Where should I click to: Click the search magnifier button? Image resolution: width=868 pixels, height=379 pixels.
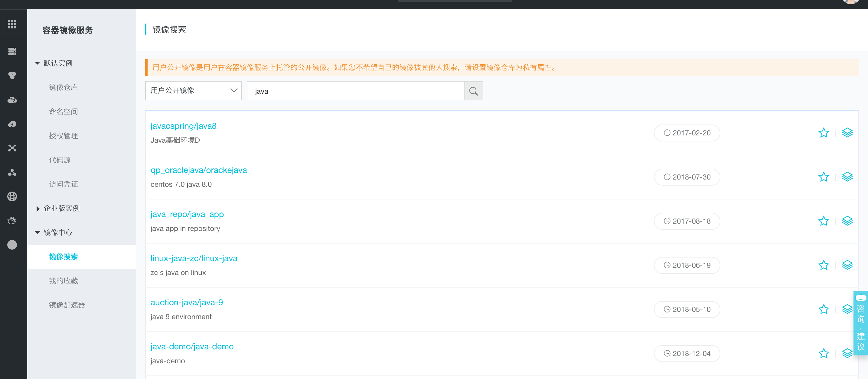(x=473, y=91)
